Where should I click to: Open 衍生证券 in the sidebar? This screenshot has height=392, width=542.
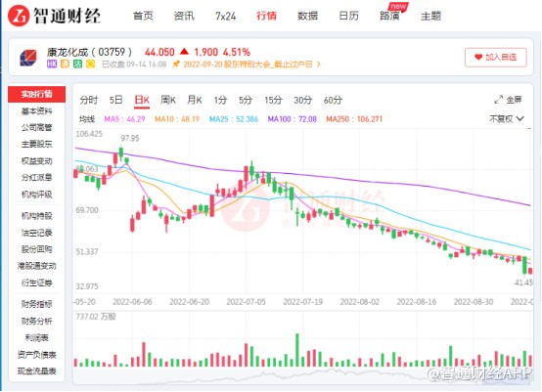(36, 283)
